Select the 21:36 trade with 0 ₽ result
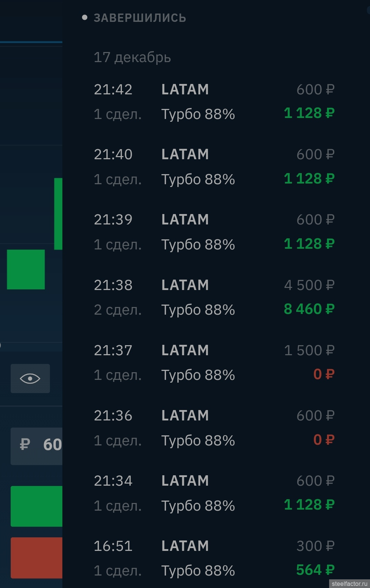This screenshot has width=370, height=588. [x=214, y=428]
